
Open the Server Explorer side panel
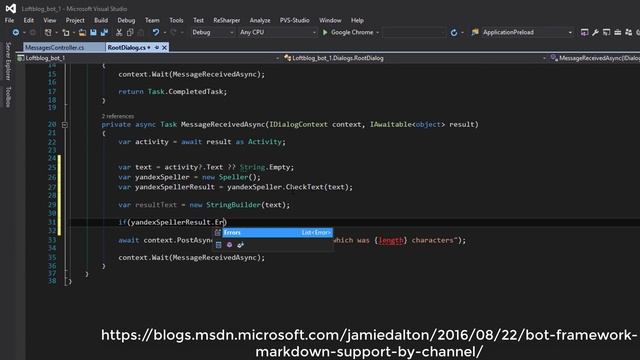click(8, 61)
